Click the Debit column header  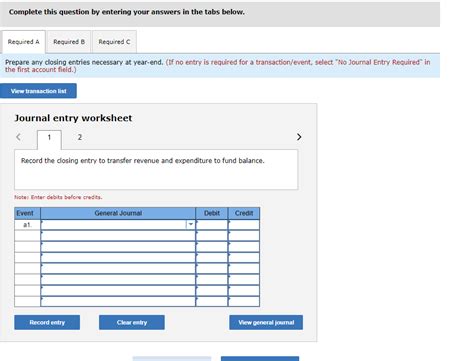coord(212,213)
